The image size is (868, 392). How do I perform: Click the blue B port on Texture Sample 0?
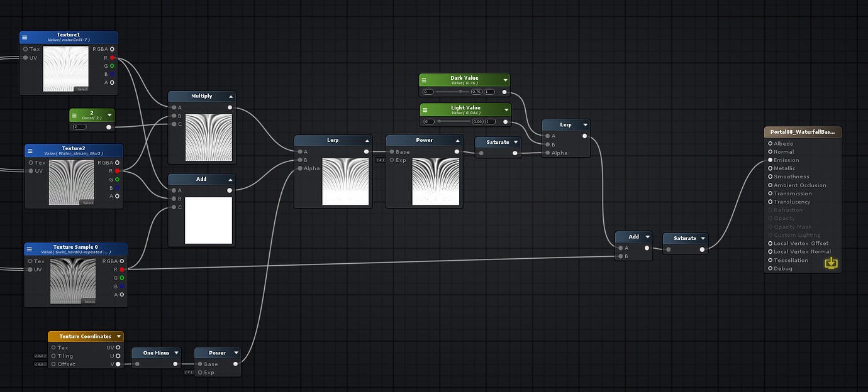(121, 286)
